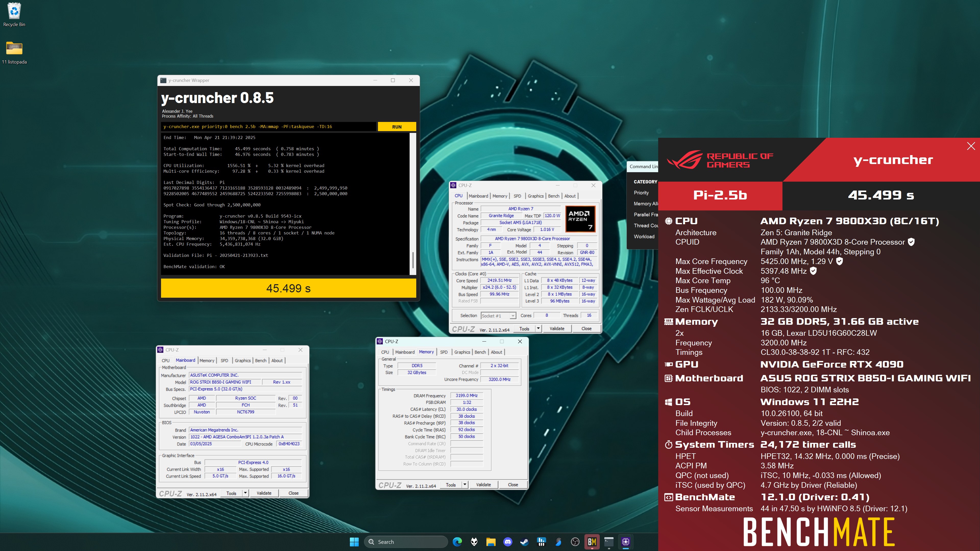The width and height of the screenshot is (980, 551).
Task: Click the Memory icon in BenchMate panel
Action: pos(668,322)
